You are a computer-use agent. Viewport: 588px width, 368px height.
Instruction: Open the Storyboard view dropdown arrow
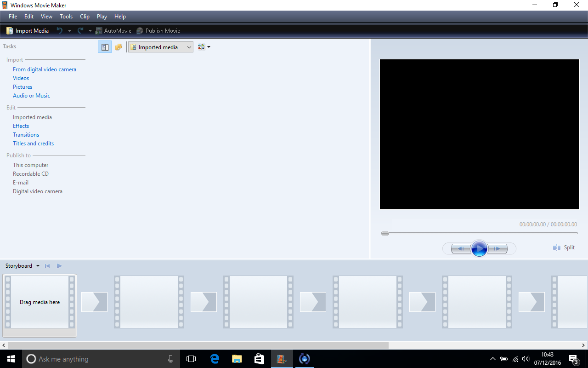[x=38, y=266]
